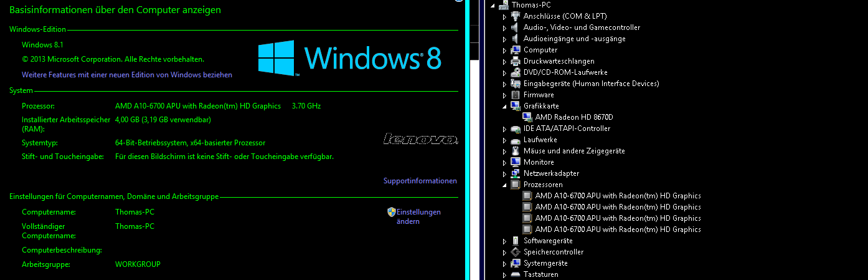Expand the Firmware node

point(505,95)
